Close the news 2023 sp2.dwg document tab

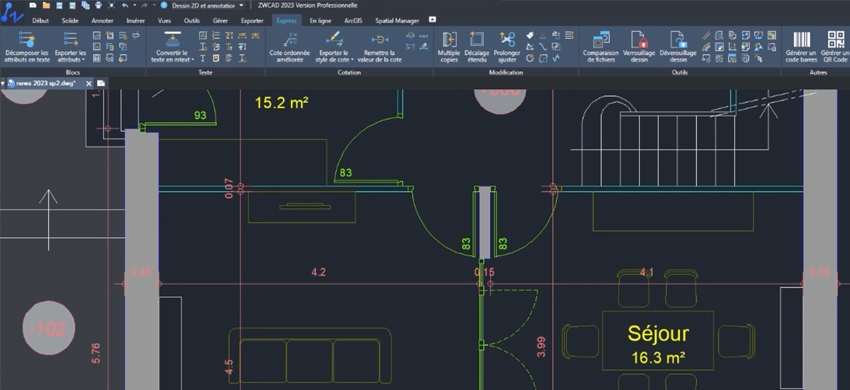point(89,84)
